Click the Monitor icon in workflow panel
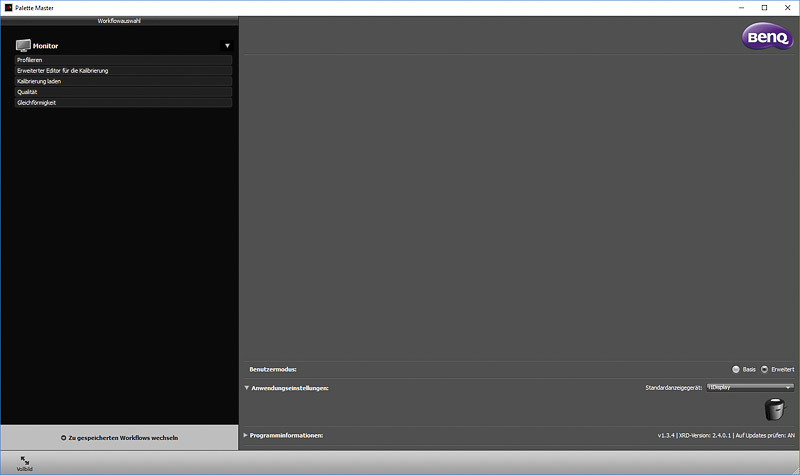800x475 pixels. click(24, 45)
